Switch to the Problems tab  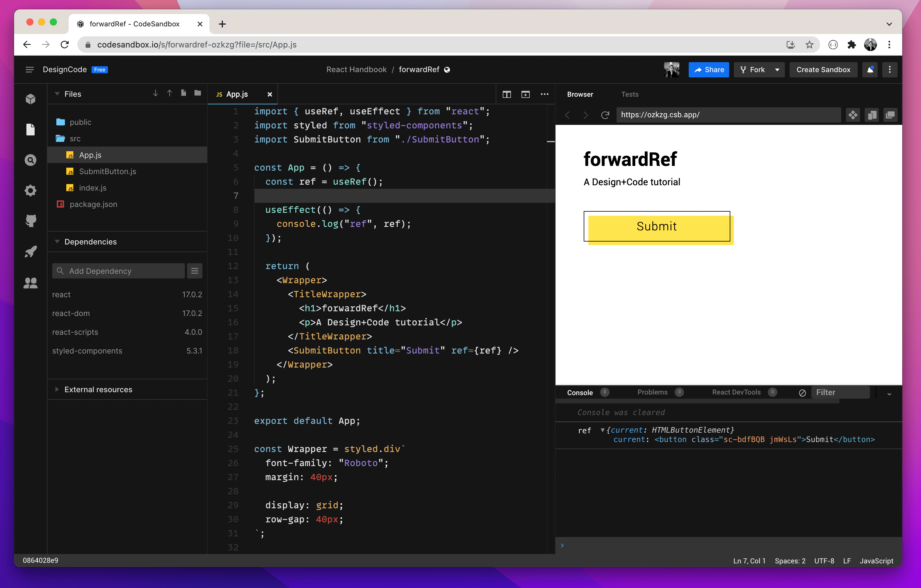[652, 392]
